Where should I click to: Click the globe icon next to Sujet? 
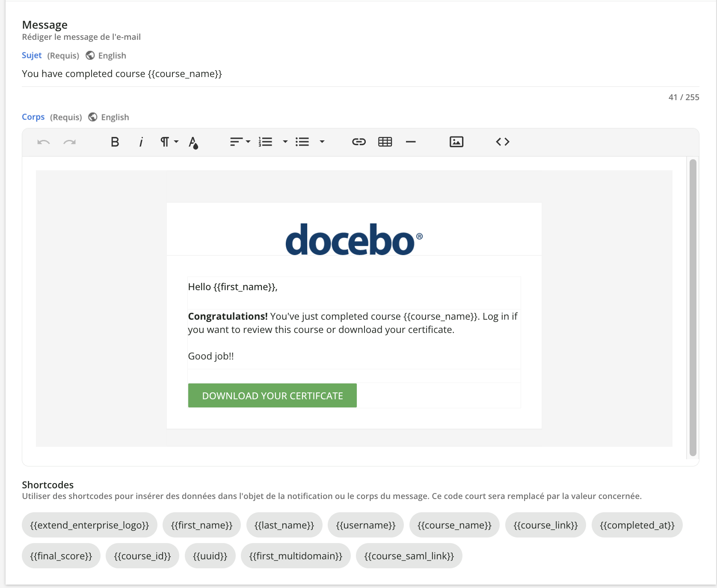pyautogui.click(x=90, y=55)
